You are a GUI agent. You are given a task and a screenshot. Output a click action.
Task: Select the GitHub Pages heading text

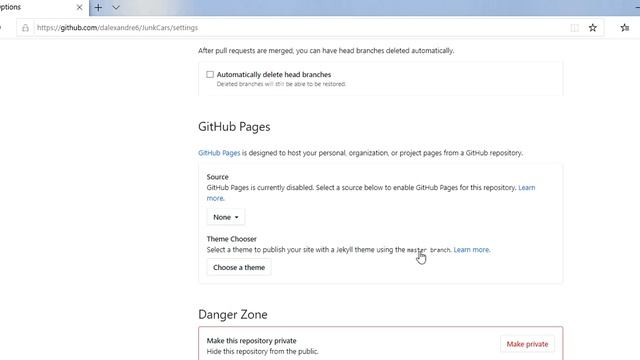click(x=234, y=127)
